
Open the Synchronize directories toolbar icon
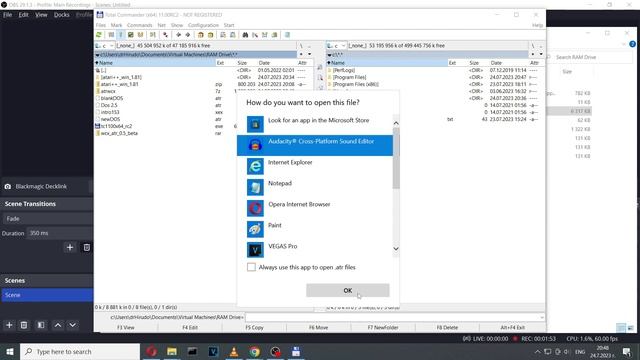pos(264,35)
